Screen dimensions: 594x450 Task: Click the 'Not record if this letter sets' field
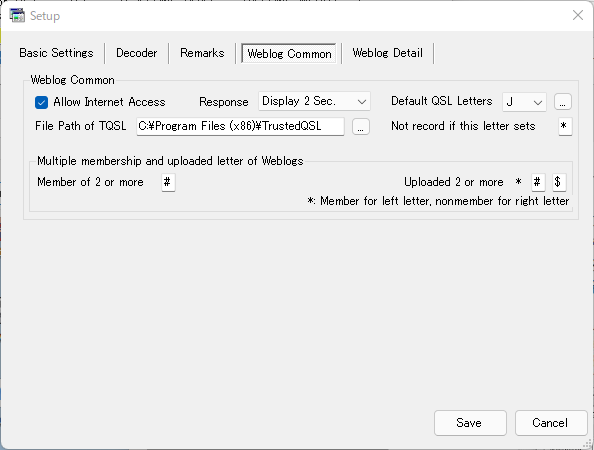coord(565,126)
